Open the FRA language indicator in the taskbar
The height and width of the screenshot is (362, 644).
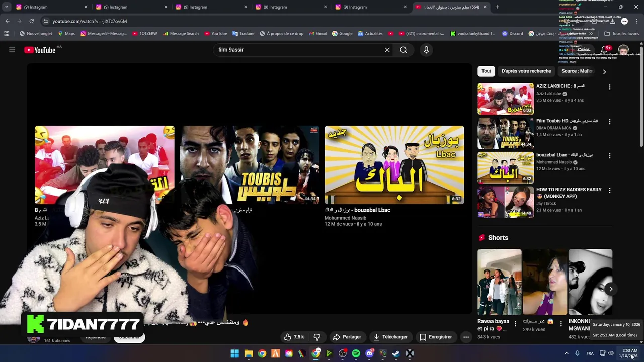click(x=590, y=353)
